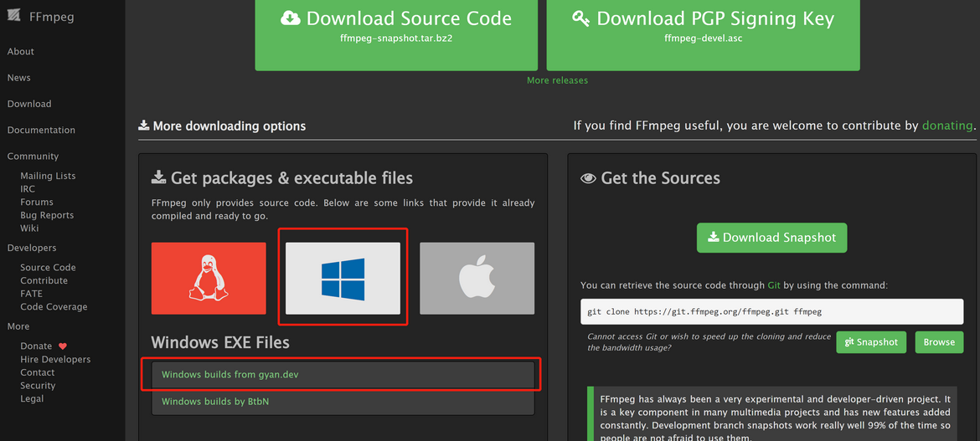The height and width of the screenshot is (441, 980).
Task: Click the key icon in PGP Signing button
Action: pos(581,18)
